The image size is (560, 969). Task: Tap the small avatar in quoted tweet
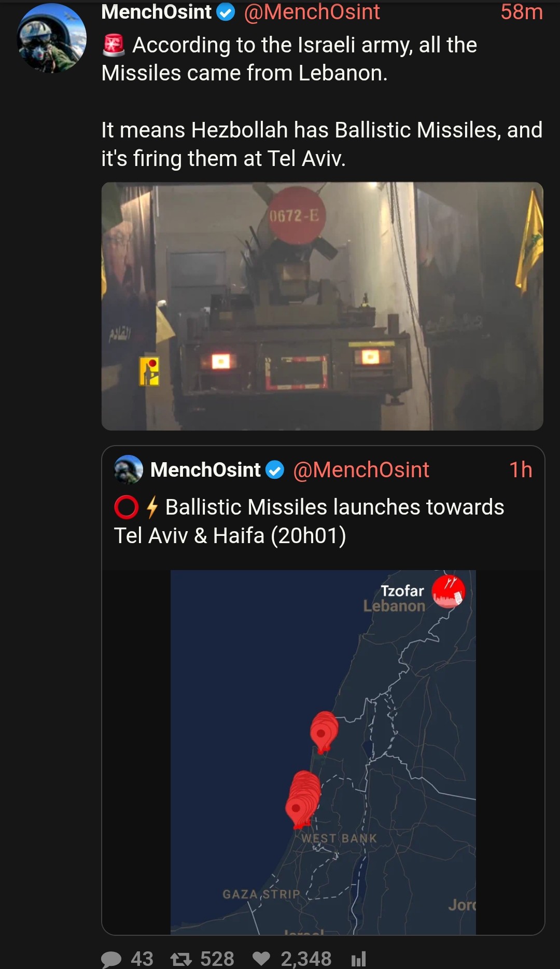129,469
